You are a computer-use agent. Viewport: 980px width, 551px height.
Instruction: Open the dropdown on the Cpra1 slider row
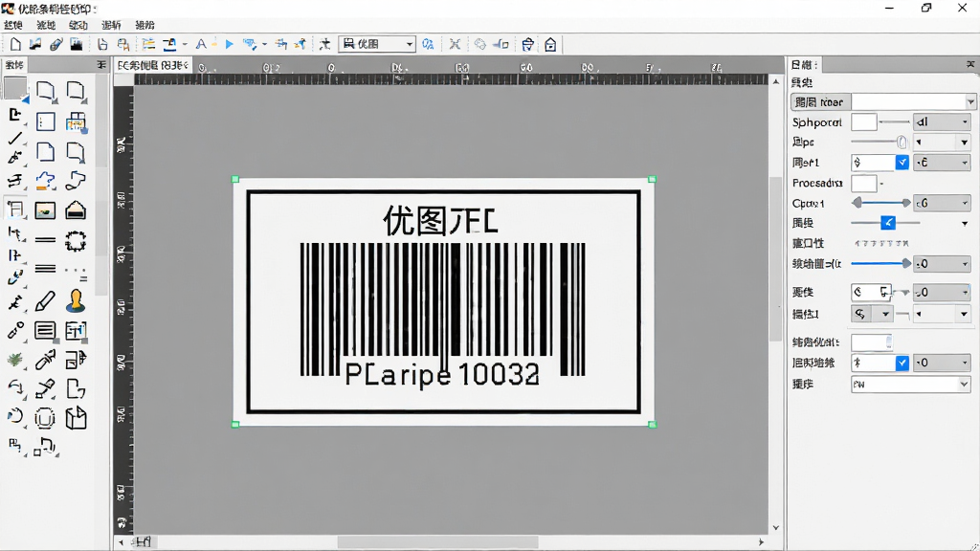click(942, 203)
